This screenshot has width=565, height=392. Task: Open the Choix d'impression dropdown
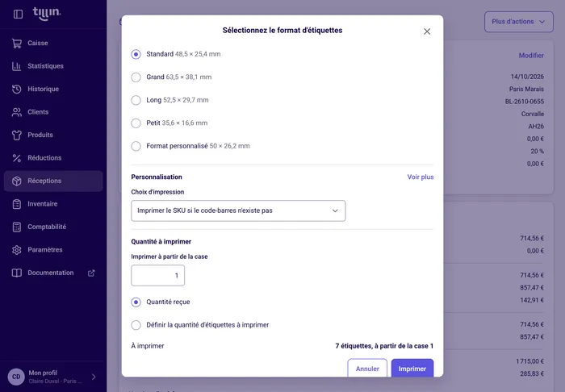point(238,211)
